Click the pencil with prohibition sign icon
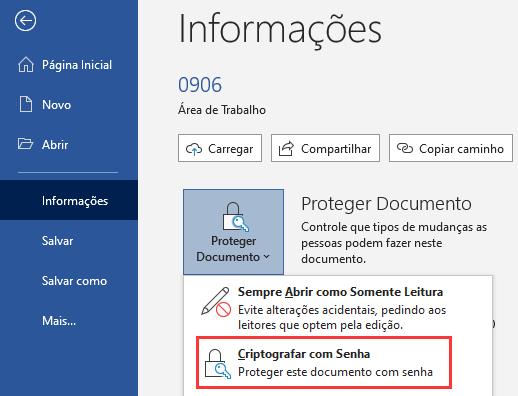The image size is (518, 396). point(216,302)
